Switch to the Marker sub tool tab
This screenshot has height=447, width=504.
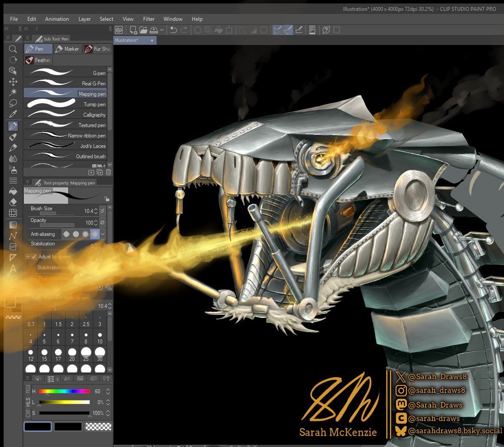67,49
